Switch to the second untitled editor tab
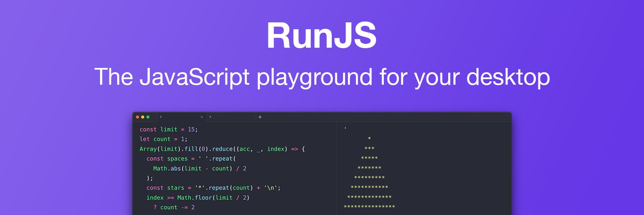The height and width of the screenshot is (215, 644). (x=231, y=117)
